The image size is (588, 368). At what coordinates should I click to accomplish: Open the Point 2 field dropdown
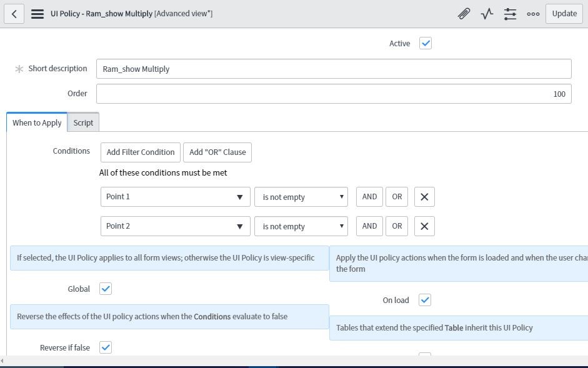click(175, 226)
